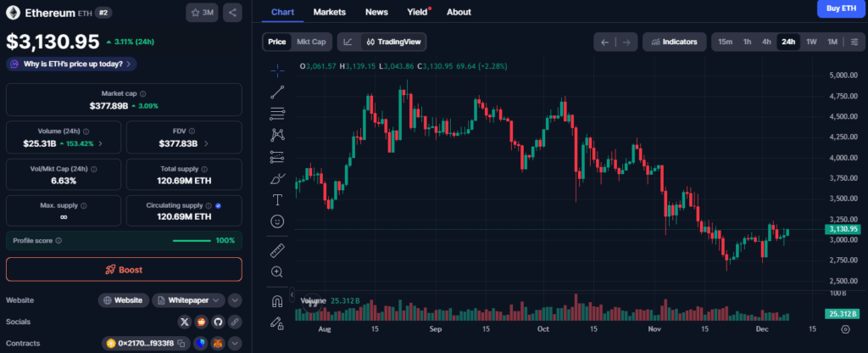
Task: Click the zoom in magnifier tool
Action: click(x=277, y=272)
